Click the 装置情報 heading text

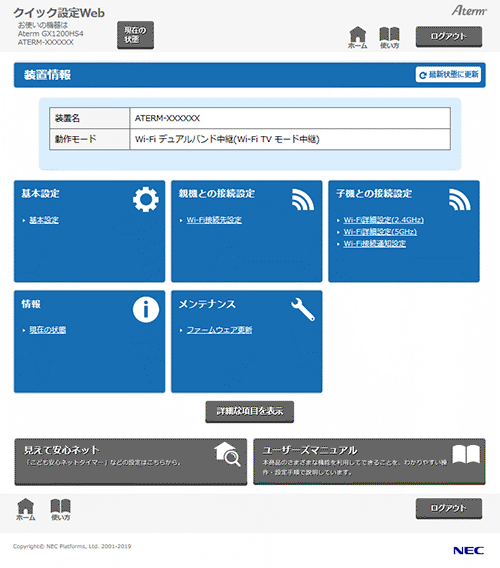47,75
